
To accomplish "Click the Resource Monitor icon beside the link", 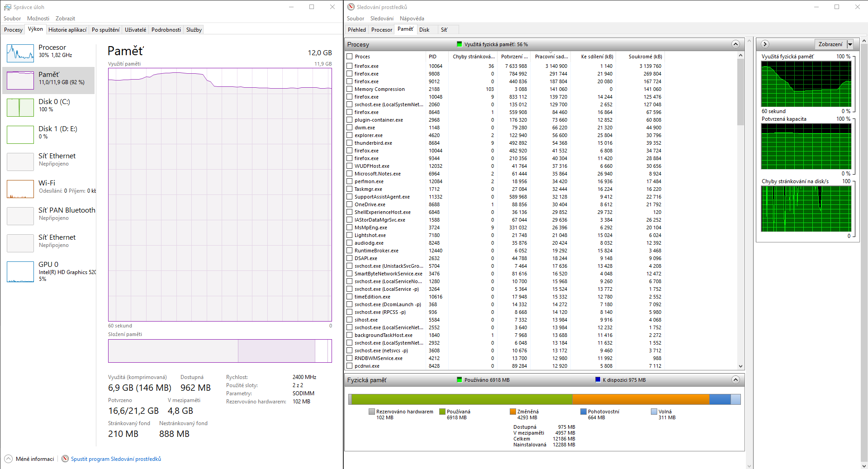I will (65, 459).
